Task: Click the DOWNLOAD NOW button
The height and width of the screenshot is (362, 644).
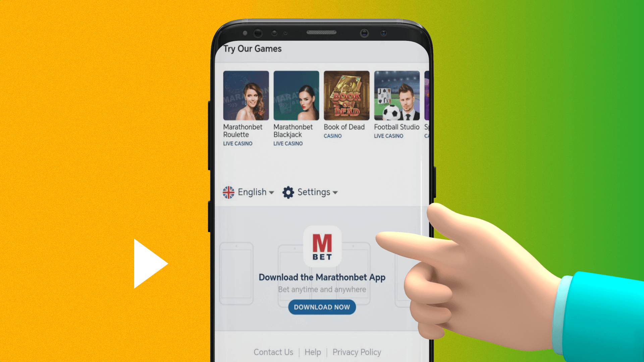Action: pos(322,307)
